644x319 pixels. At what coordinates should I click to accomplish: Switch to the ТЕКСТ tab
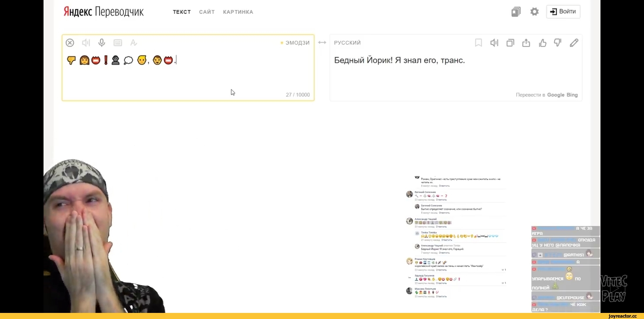point(182,12)
